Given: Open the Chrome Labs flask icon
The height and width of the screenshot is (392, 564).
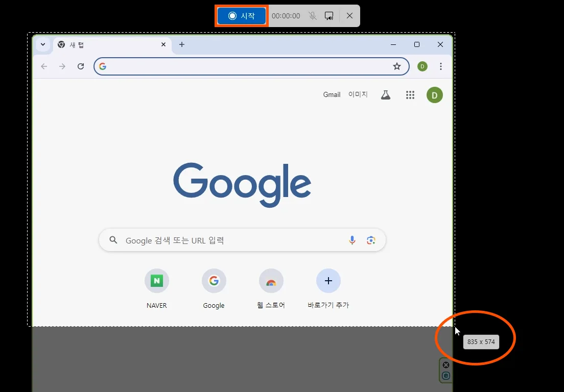Looking at the screenshot, I should coord(385,94).
